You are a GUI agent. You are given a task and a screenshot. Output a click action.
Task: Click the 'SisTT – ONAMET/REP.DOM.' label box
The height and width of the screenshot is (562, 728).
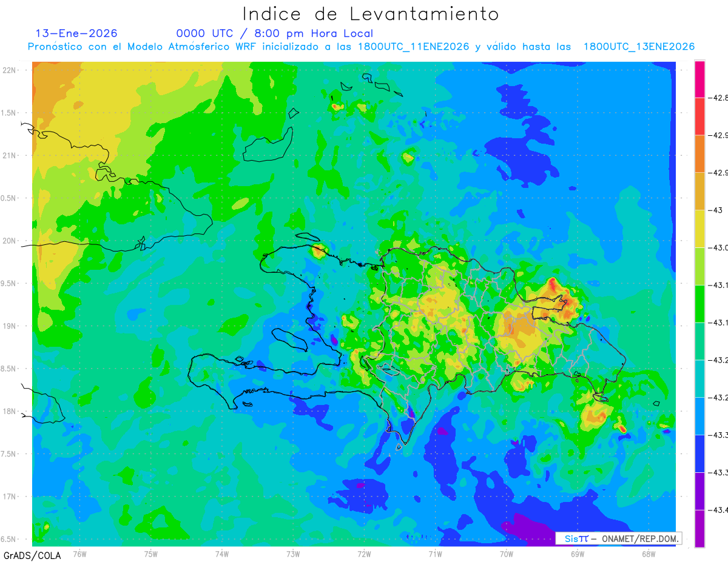(x=618, y=538)
